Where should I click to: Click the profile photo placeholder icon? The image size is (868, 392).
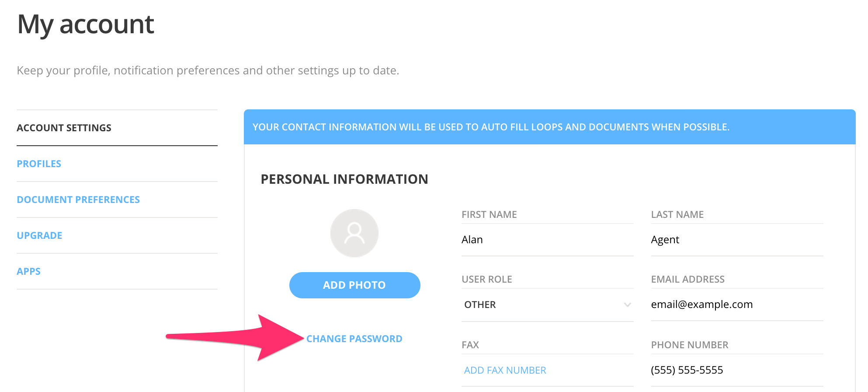[x=354, y=233]
